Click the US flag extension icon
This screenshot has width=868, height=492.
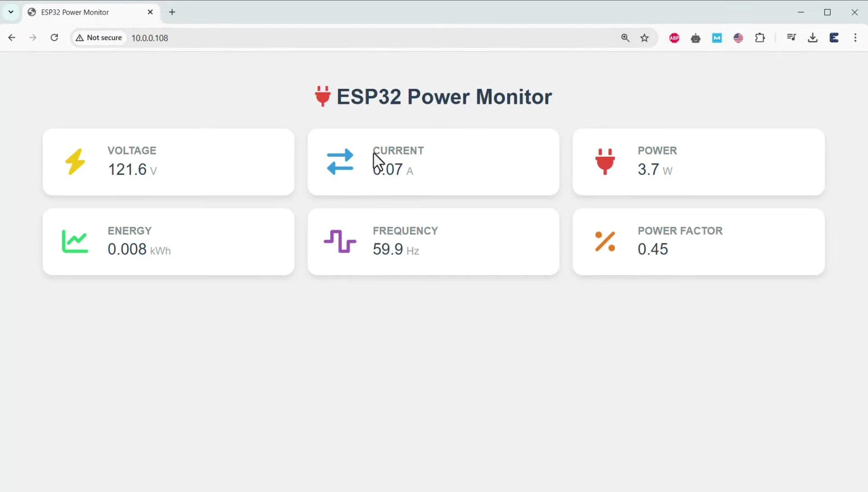click(x=738, y=38)
